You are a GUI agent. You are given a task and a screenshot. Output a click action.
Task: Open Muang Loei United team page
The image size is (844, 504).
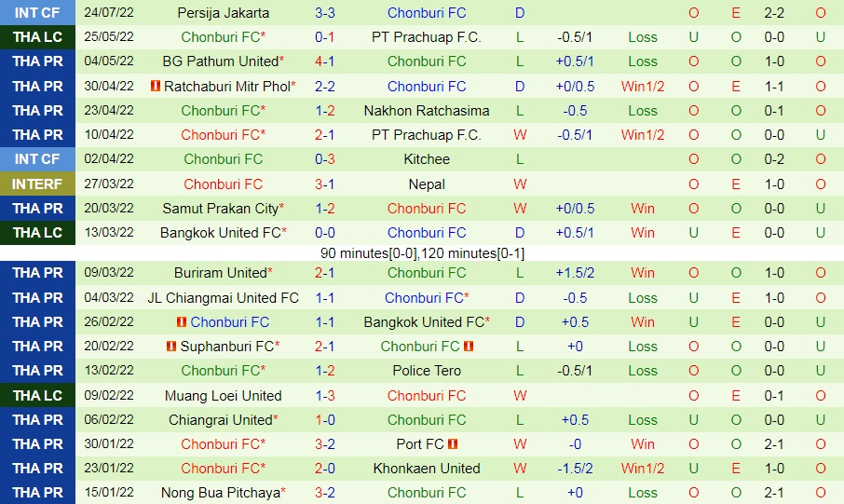coord(223,396)
